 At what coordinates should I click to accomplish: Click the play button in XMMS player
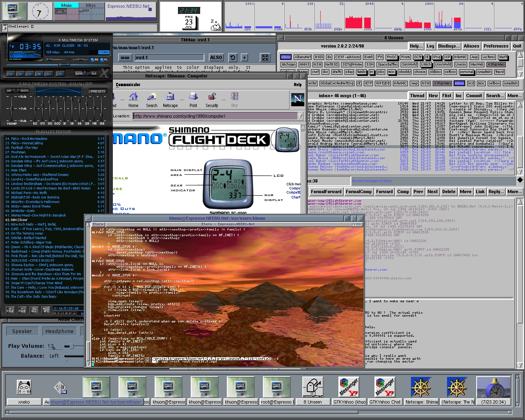(x=21, y=74)
